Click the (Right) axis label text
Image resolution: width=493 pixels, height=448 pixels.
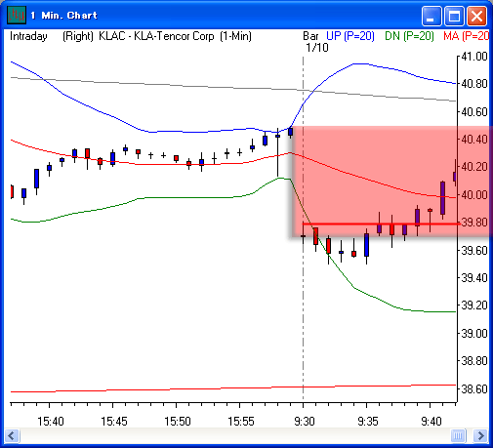pos(78,36)
